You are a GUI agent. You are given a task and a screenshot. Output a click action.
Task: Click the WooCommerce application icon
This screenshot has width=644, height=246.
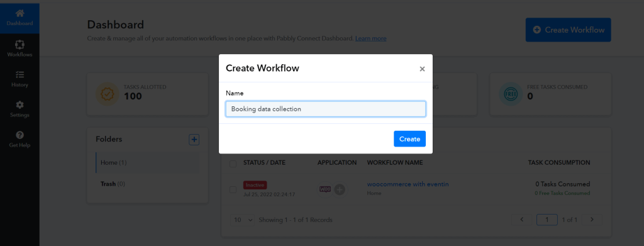[325, 189]
